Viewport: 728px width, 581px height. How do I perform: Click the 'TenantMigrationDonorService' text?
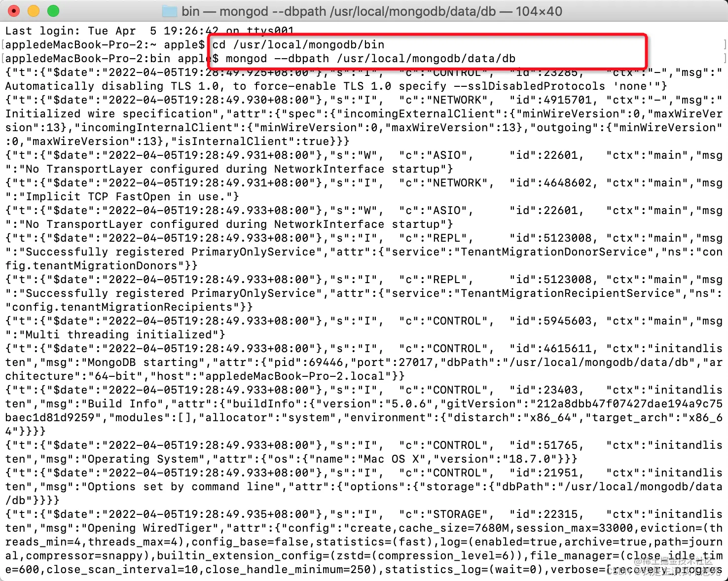553,252
